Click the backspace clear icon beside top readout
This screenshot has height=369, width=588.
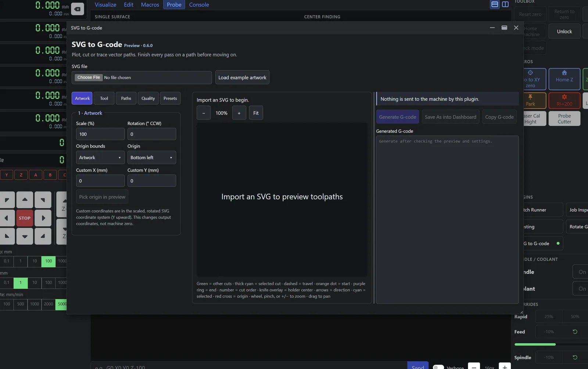(77, 9)
